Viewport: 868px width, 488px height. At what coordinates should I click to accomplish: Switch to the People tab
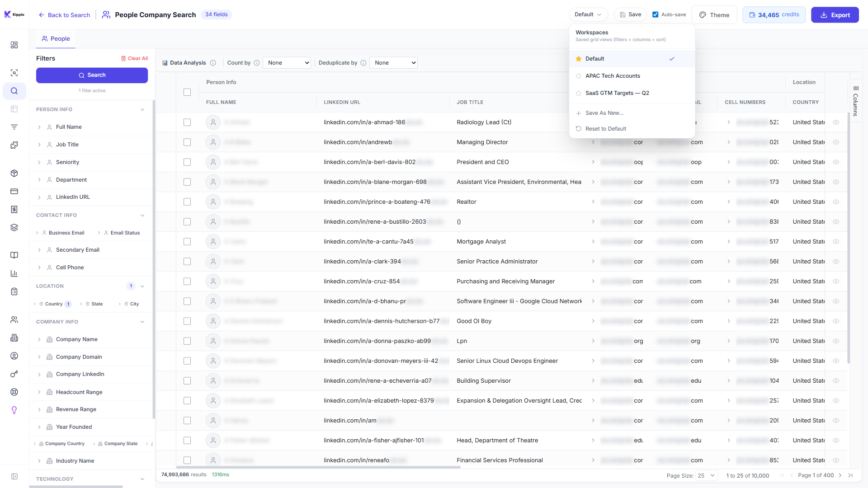pyautogui.click(x=55, y=39)
